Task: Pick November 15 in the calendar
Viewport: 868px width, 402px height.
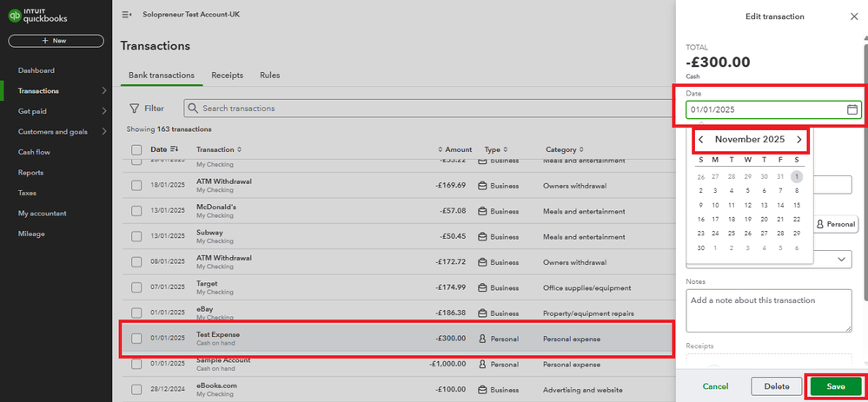Action: coord(797,205)
